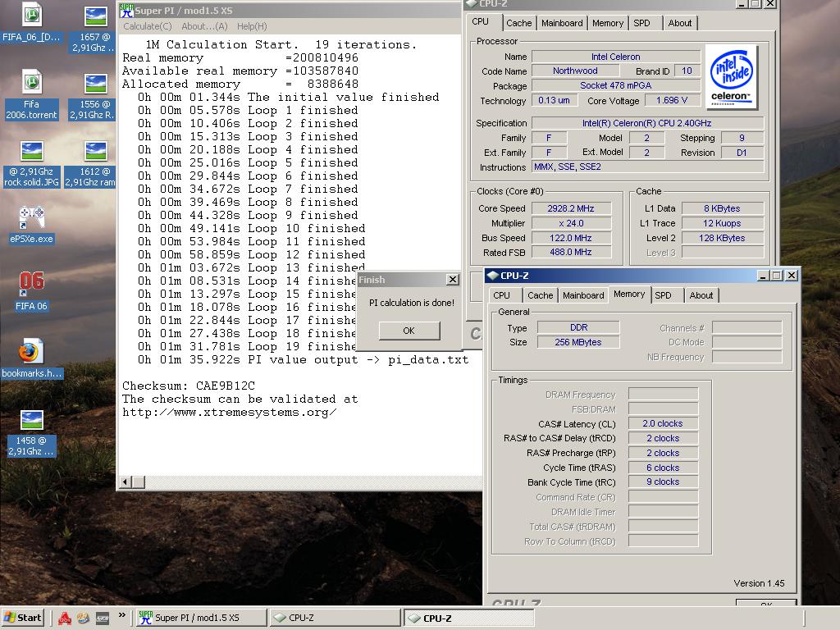Open Mainboard tab in rear CPU-Z window
The image size is (840, 630).
[562, 23]
